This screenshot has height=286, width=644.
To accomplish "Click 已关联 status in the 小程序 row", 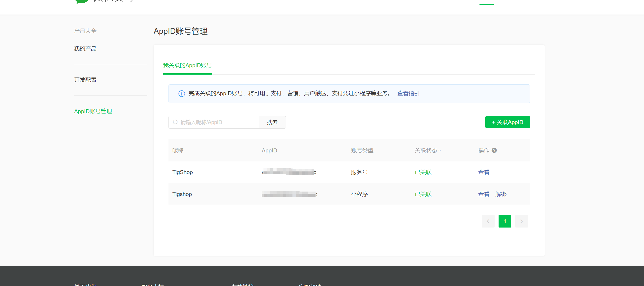I will 423,194.
